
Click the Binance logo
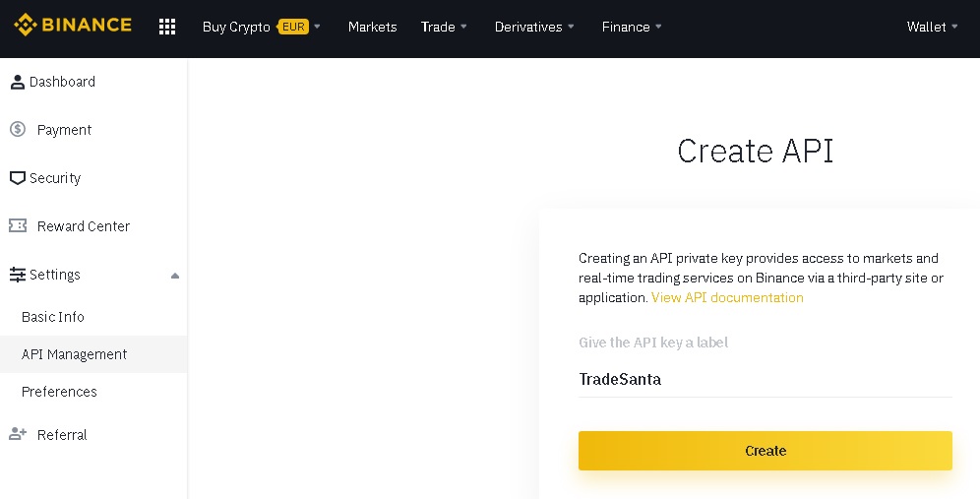tap(73, 25)
